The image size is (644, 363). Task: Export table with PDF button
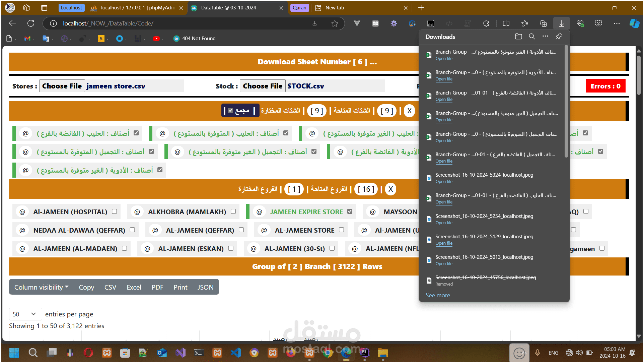(x=157, y=287)
